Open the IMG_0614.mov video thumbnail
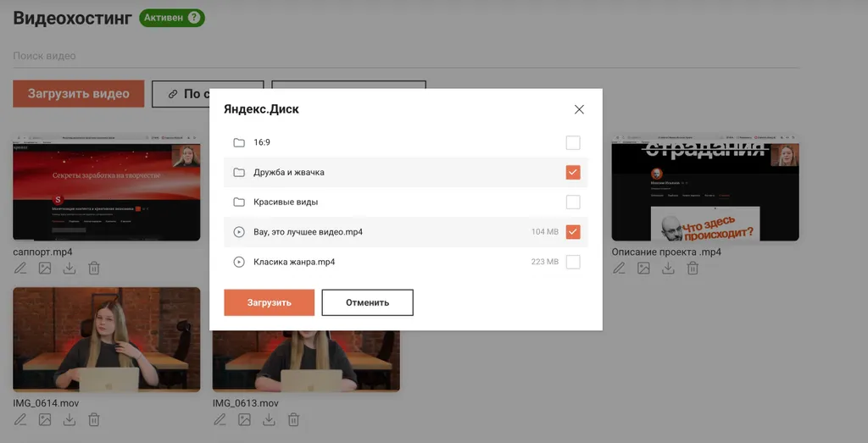Screen dimensions: 868x443 click(x=106, y=339)
